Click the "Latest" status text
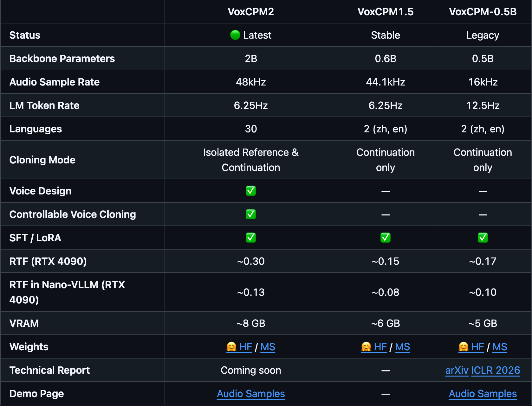 [x=257, y=35]
